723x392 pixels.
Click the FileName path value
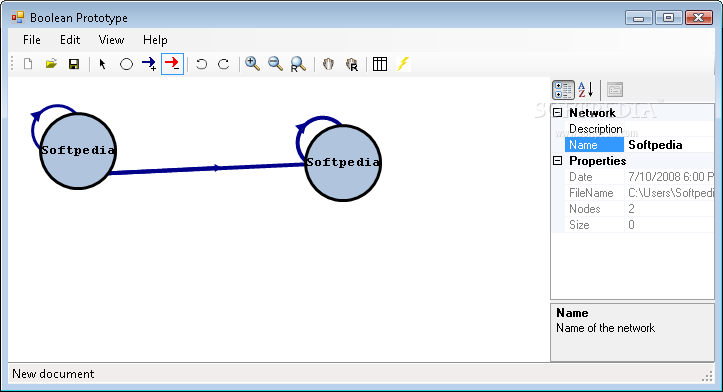(x=671, y=193)
